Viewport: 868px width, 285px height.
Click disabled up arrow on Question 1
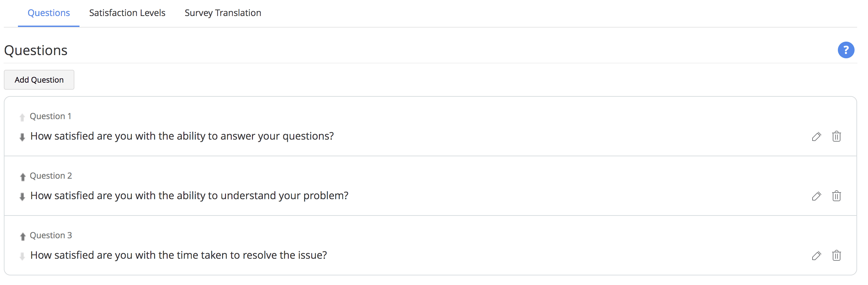pyautogui.click(x=22, y=117)
